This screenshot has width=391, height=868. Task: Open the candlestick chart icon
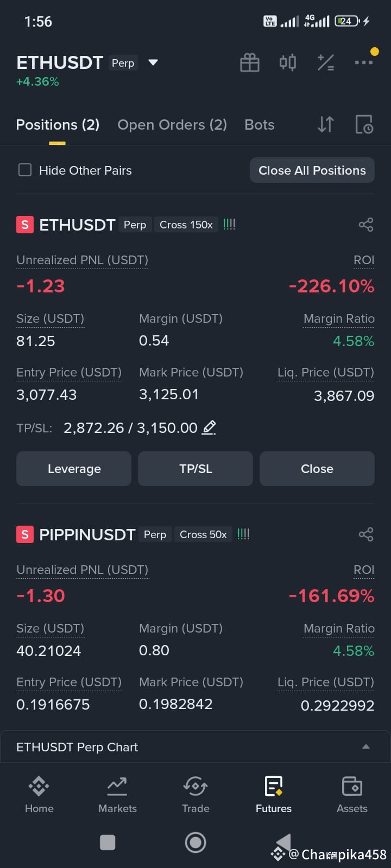[288, 63]
